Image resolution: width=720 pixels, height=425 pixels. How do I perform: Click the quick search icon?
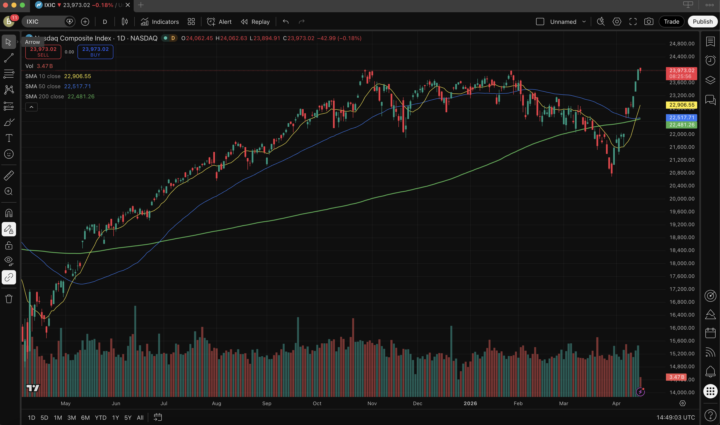[601, 22]
